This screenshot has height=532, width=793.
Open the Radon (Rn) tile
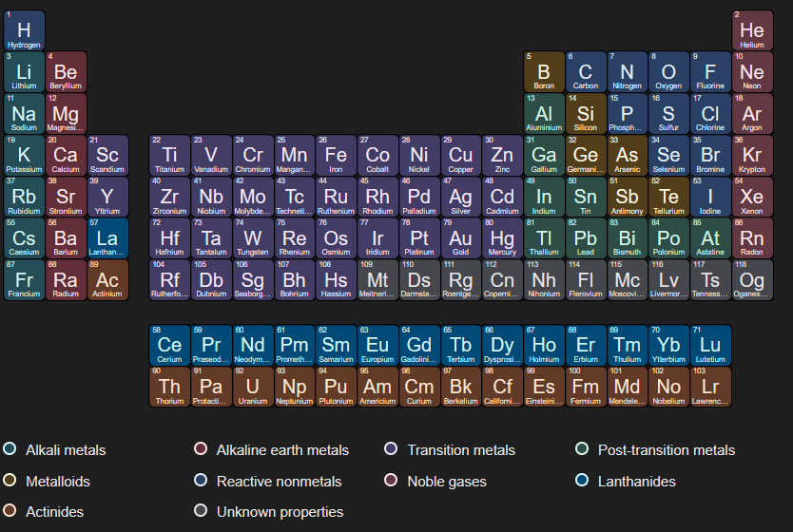click(x=752, y=238)
